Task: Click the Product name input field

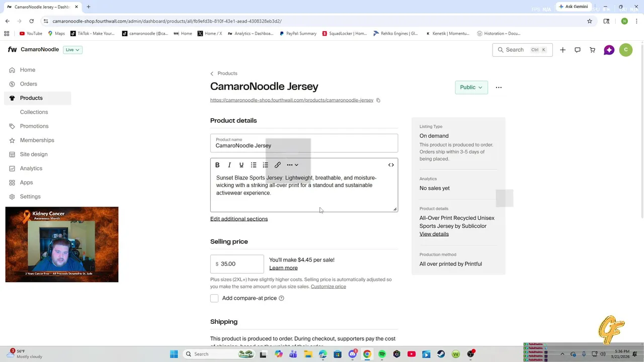Action: [x=304, y=143]
